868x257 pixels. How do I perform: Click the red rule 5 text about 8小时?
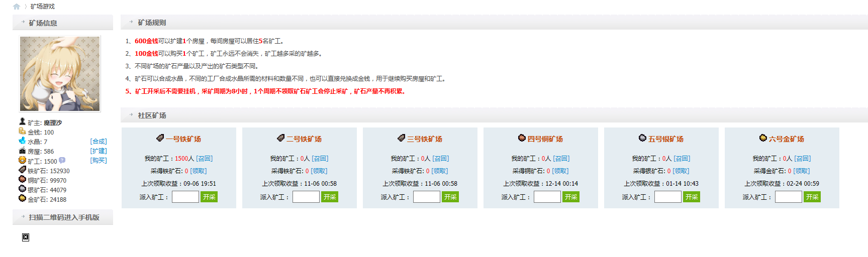click(x=265, y=91)
